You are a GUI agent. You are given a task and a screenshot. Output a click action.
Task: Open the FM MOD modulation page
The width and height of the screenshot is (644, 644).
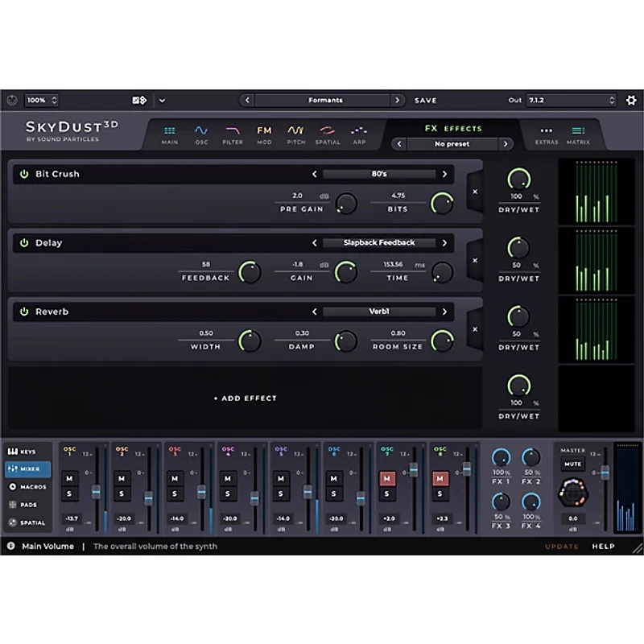pyautogui.click(x=263, y=132)
